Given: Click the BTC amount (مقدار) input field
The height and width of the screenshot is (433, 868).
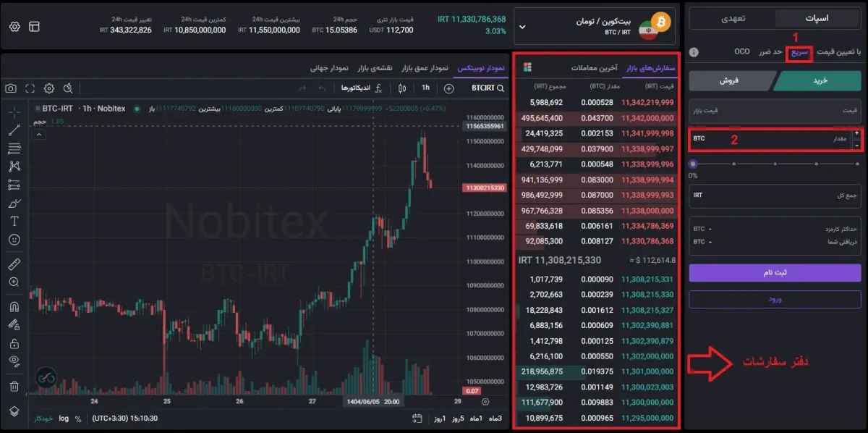Looking at the screenshot, I should click(x=770, y=138).
